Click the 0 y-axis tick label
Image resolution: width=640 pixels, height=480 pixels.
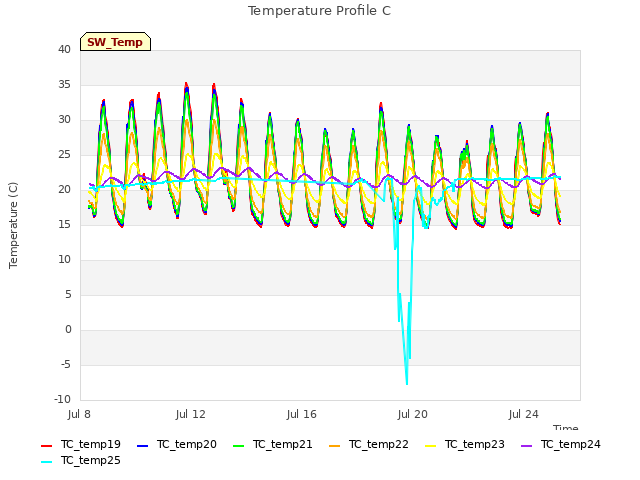[68, 329]
